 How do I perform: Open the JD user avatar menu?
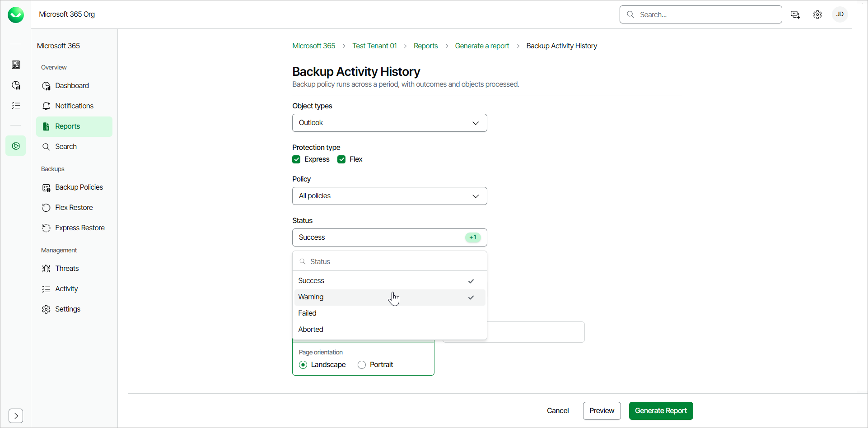click(840, 14)
